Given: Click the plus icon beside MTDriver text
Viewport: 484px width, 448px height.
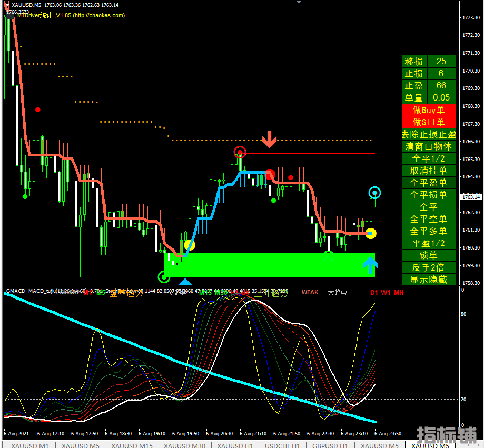Looking at the screenshot, I should click(x=9, y=15).
